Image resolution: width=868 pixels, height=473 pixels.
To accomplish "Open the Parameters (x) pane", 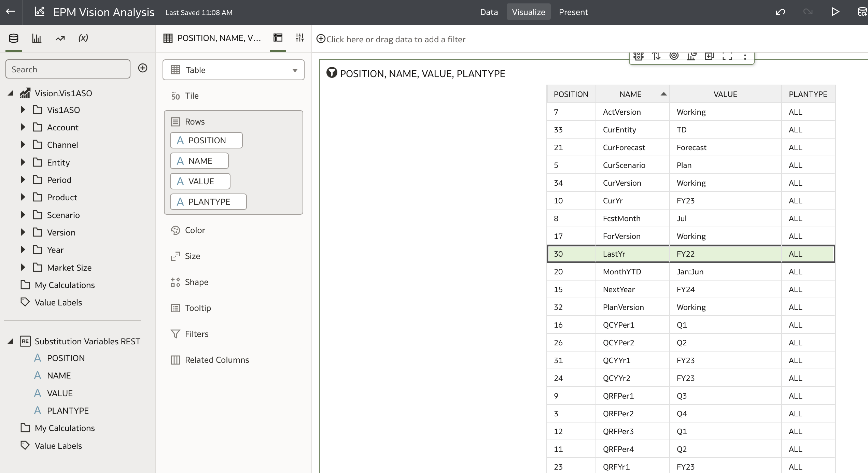I will tap(83, 38).
